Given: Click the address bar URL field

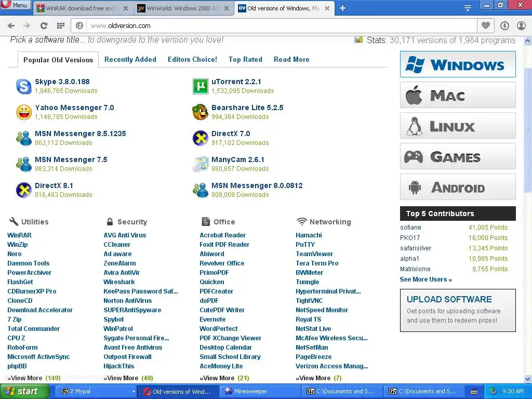Looking at the screenshot, I should (282, 25).
